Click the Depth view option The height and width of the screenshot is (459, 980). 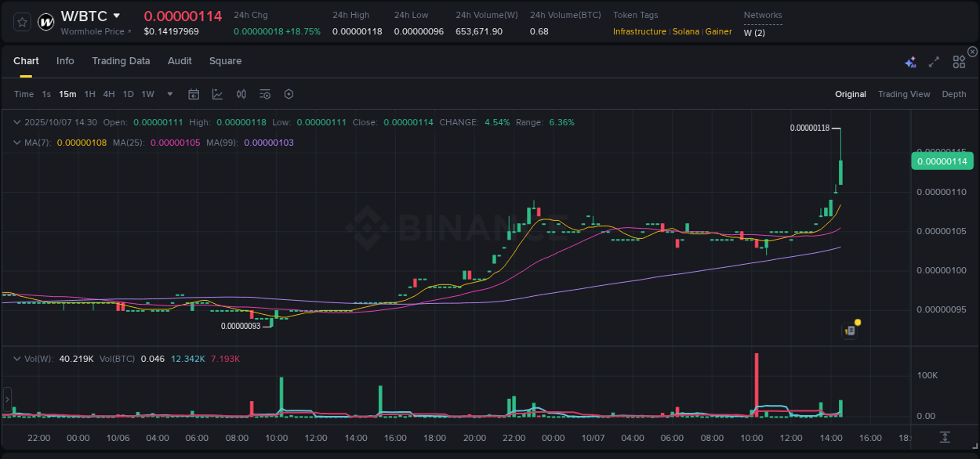point(954,93)
